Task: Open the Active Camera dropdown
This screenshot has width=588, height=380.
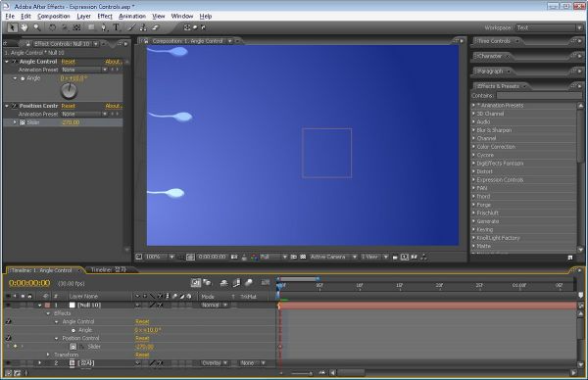Action: pyautogui.click(x=333, y=257)
